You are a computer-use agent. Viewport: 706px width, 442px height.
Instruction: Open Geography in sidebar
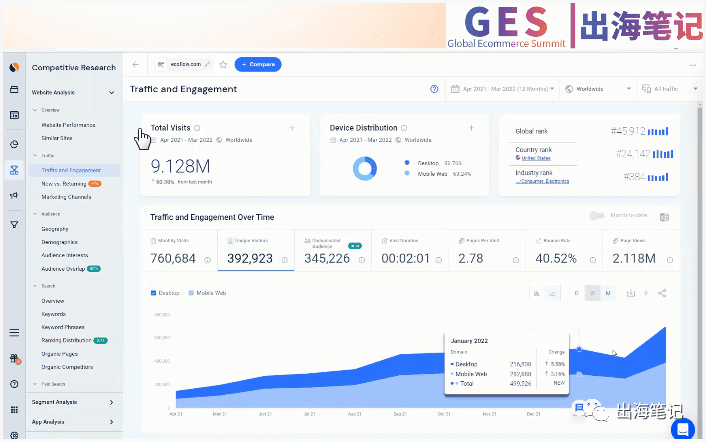[x=55, y=229]
